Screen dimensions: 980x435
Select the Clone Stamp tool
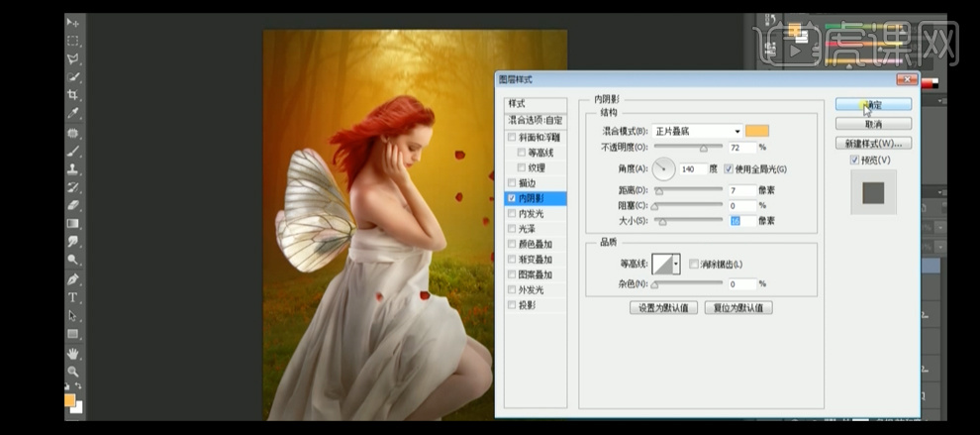click(x=73, y=169)
